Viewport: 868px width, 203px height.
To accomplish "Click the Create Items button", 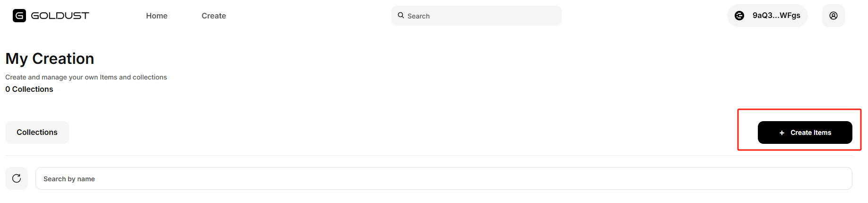I will [805, 132].
